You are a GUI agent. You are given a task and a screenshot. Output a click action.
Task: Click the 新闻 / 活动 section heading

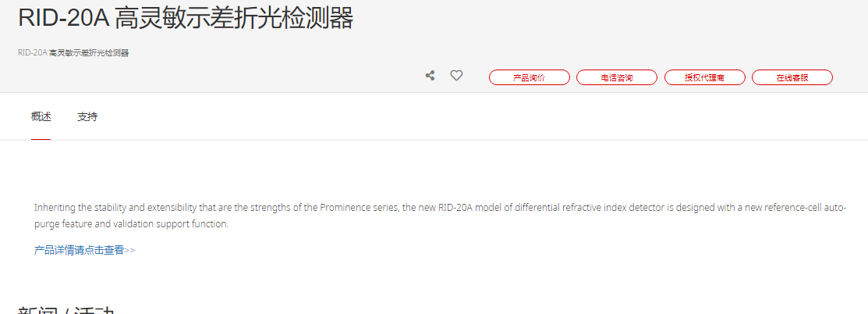66,309
